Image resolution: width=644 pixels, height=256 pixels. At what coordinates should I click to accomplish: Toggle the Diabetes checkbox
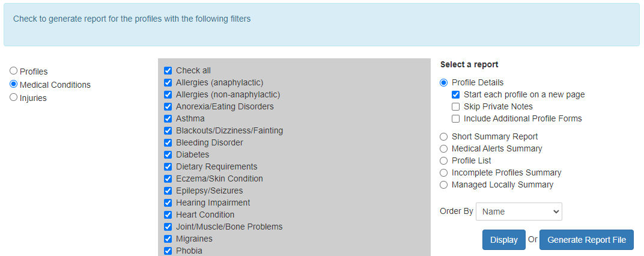(168, 154)
